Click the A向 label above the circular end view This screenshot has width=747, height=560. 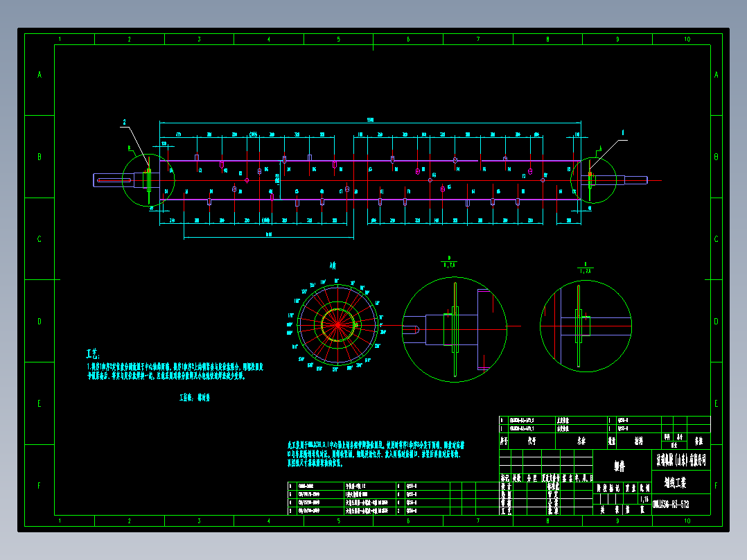[333, 265]
